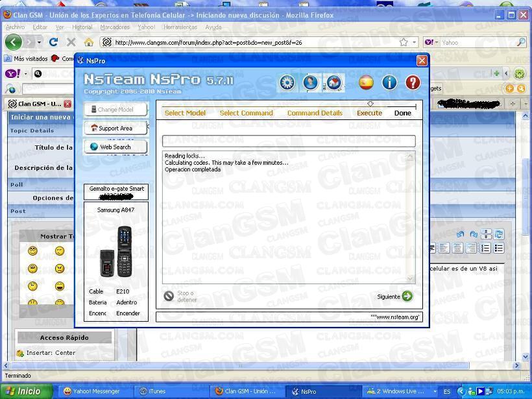The image size is (532, 399).
Task: Click the stop sign icon beside Stop o detener
Action: [169, 296]
